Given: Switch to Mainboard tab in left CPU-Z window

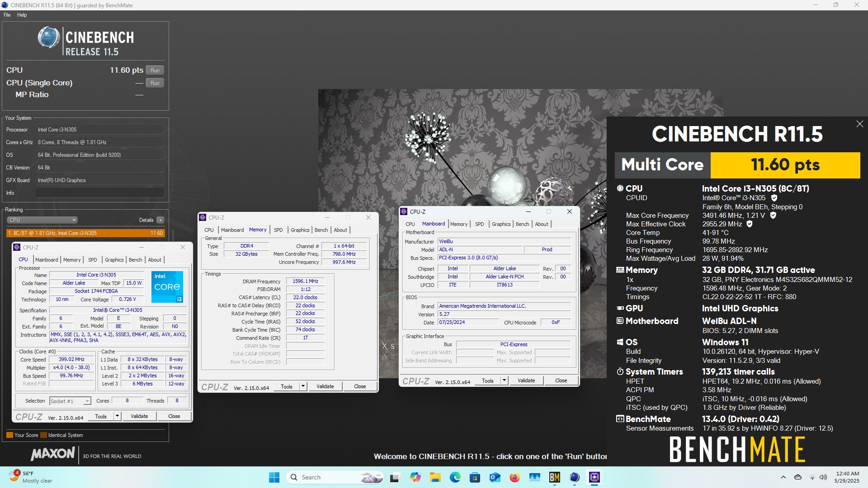Looking at the screenshot, I should tap(47, 260).
